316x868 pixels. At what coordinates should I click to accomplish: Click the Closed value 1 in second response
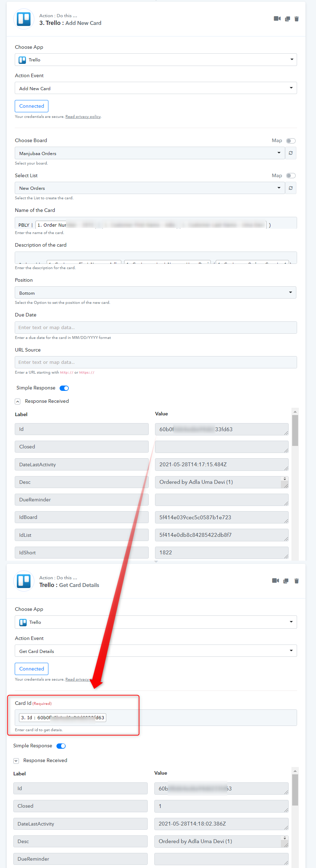(221, 806)
